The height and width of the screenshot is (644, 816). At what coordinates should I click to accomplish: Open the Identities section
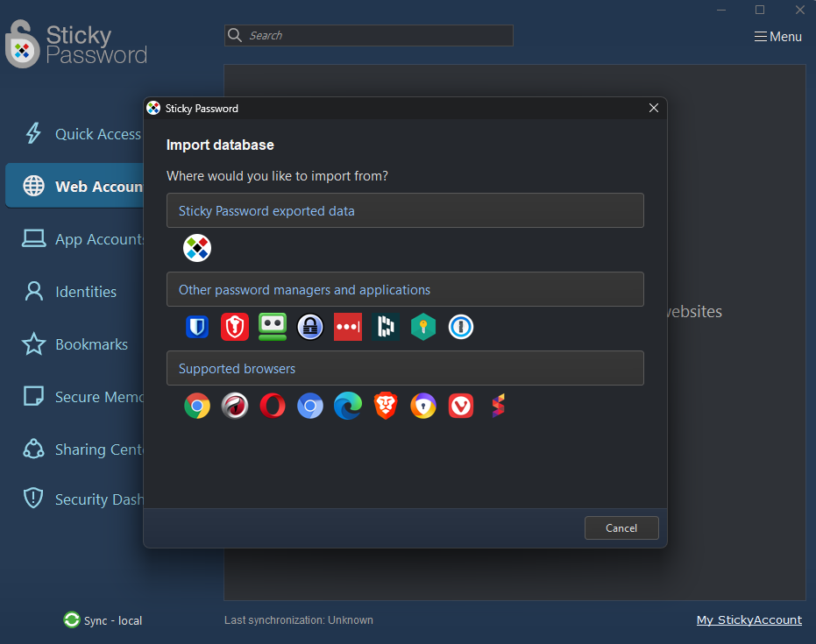(75, 291)
